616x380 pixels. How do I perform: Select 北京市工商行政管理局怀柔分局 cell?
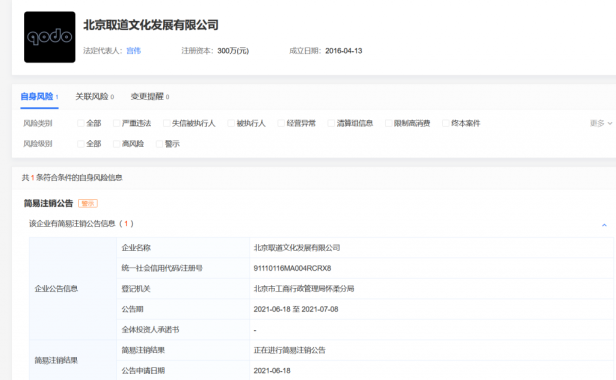[x=431, y=289]
